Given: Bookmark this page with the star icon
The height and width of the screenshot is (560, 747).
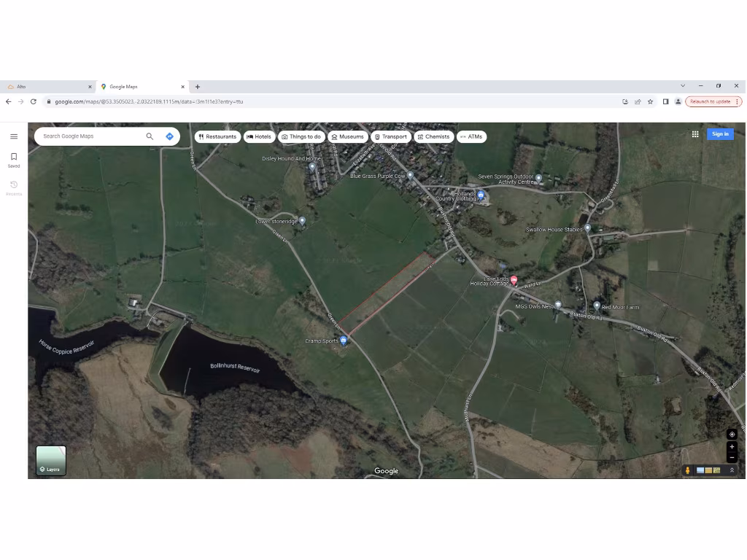Looking at the screenshot, I should [x=650, y=102].
